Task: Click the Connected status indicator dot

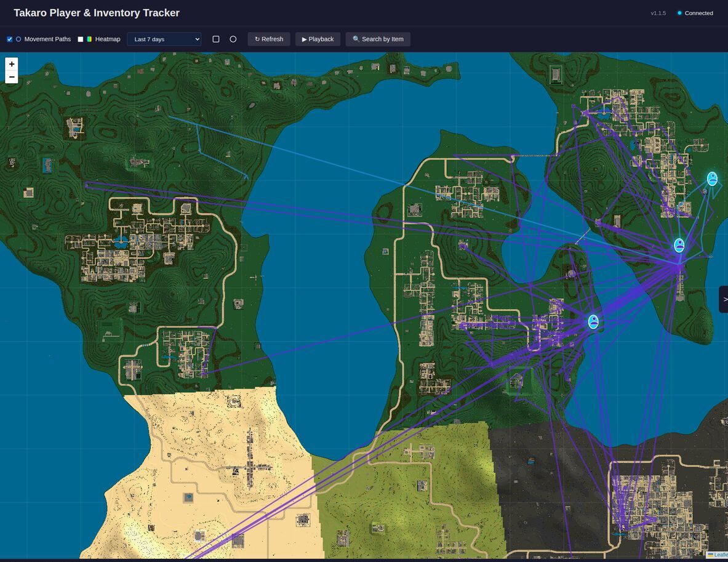Action: 679,13
